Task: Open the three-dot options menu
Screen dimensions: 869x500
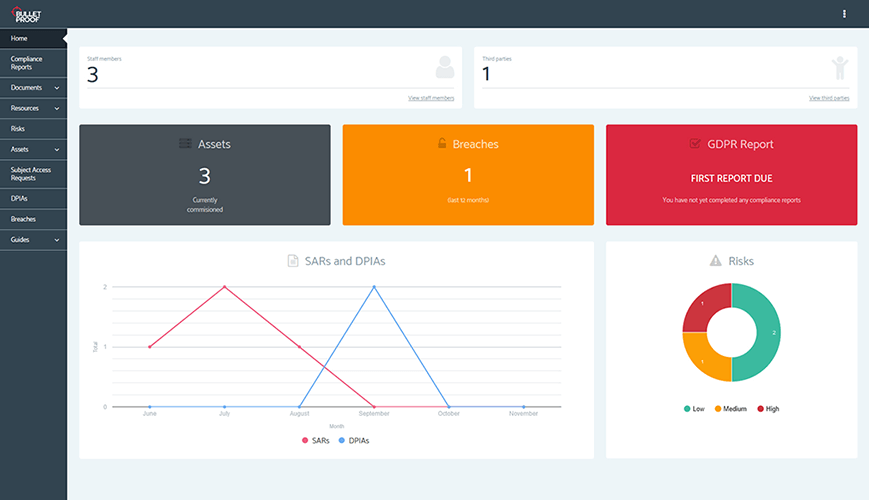Action: tap(844, 14)
